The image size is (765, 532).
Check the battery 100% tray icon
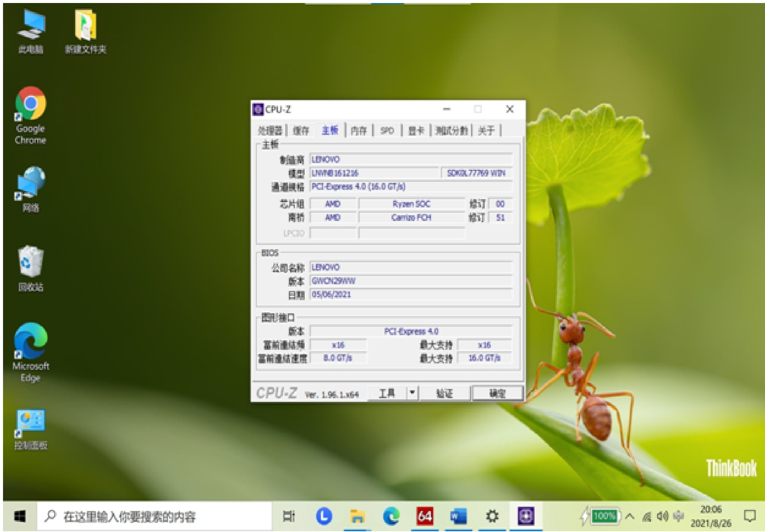[x=600, y=516]
